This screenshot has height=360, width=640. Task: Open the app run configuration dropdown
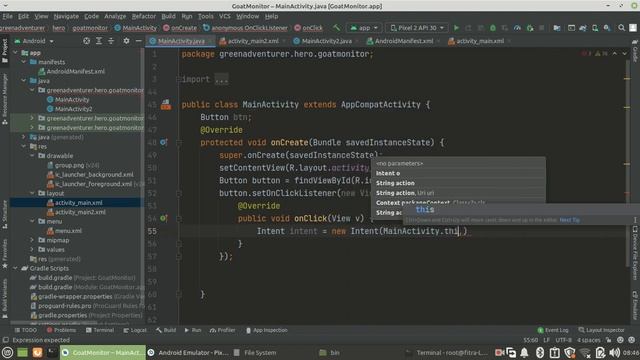point(364,28)
